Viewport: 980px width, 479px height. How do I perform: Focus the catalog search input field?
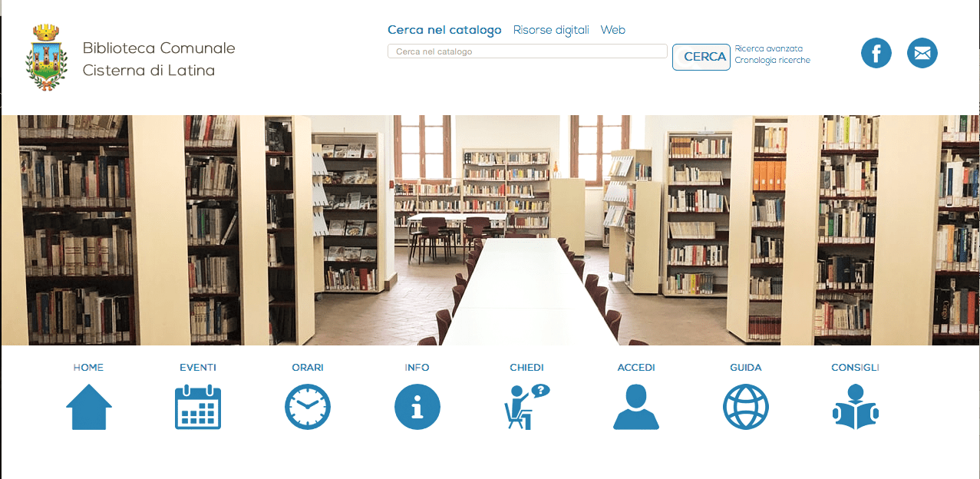527,51
